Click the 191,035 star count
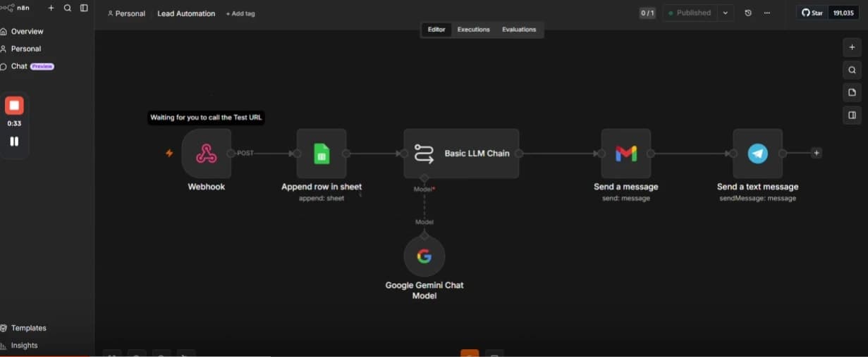Image resolution: width=868 pixels, height=357 pixels. click(843, 13)
